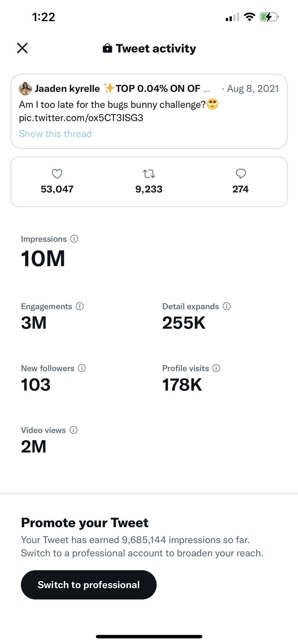Tap the Jaaden kyrelle display name
This screenshot has width=298, height=644.
tap(67, 89)
